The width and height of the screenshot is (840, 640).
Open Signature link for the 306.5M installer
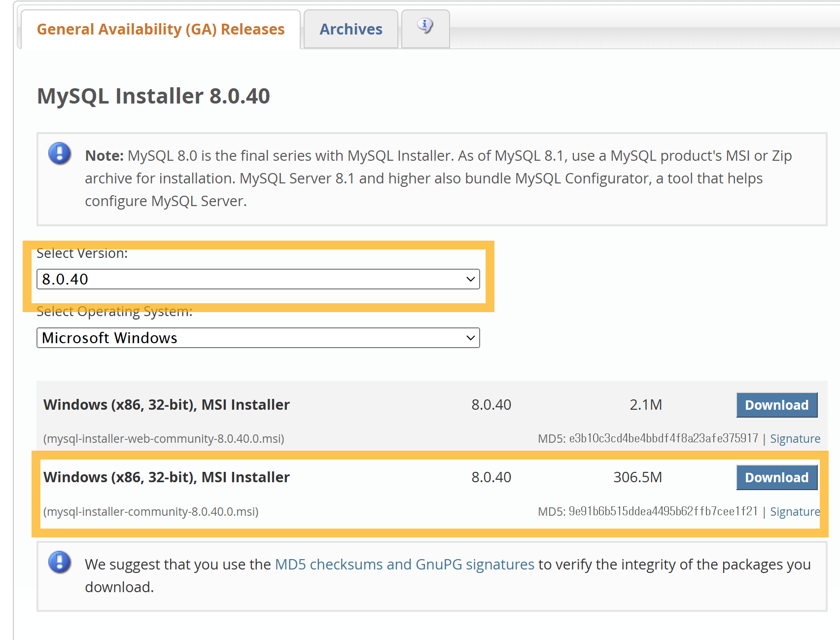[795, 512]
